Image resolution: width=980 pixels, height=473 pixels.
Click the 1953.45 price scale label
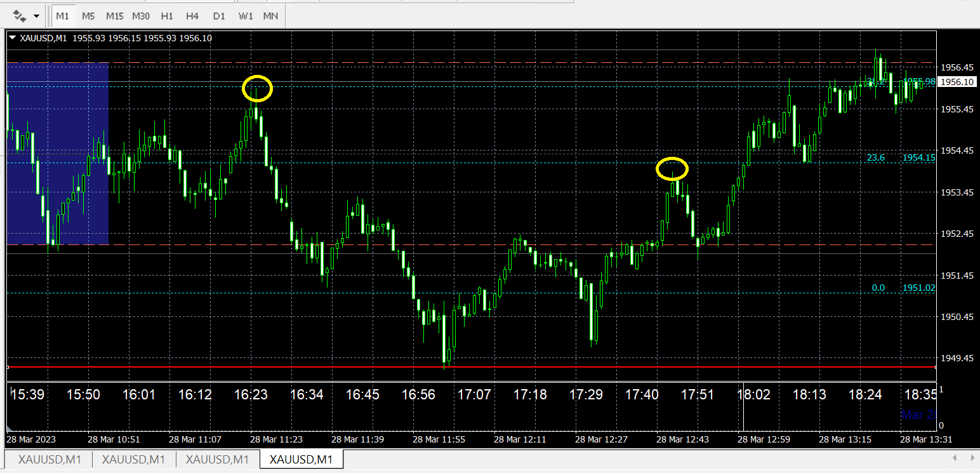(x=957, y=192)
